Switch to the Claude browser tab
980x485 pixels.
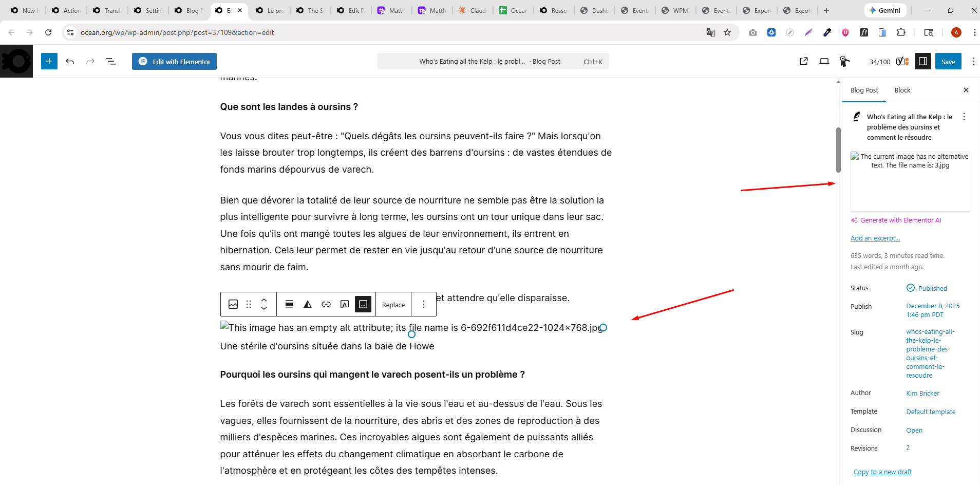(x=473, y=10)
